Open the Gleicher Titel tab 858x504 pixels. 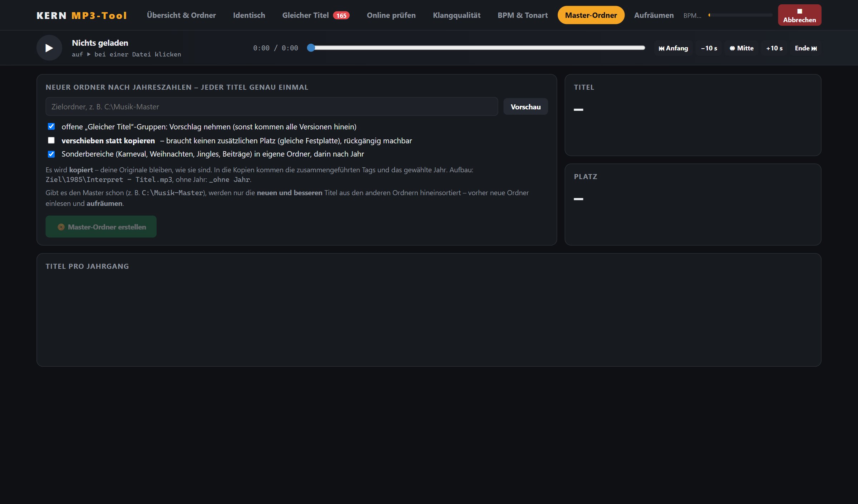[x=305, y=15]
